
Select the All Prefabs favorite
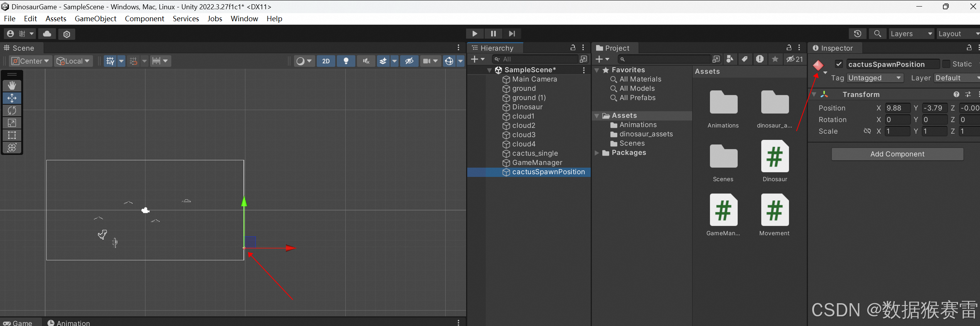tap(637, 98)
